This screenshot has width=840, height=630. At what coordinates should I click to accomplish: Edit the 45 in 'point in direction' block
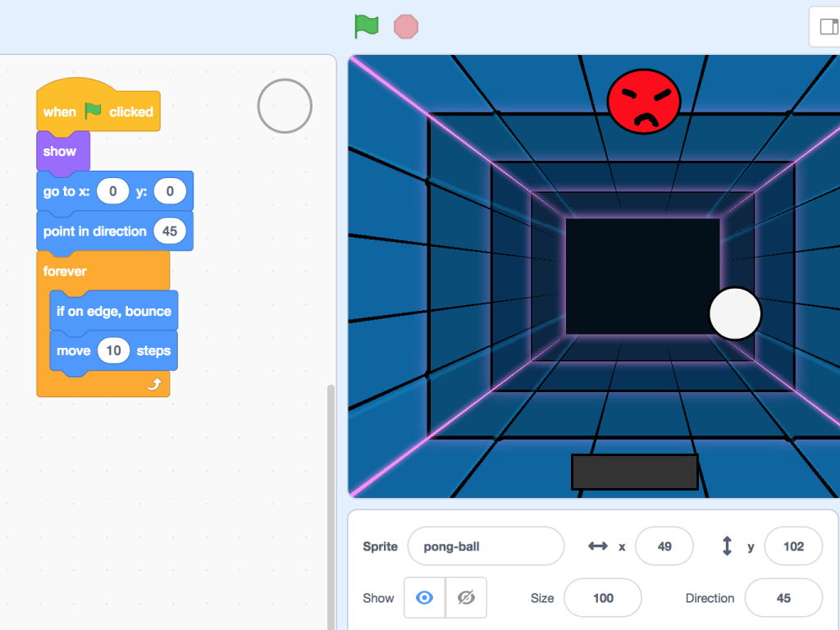(170, 231)
